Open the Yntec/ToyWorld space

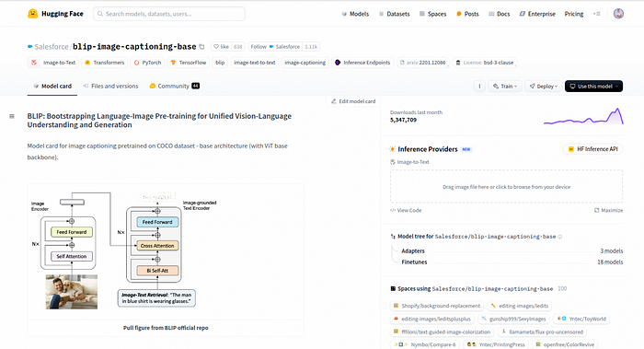click(581, 319)
